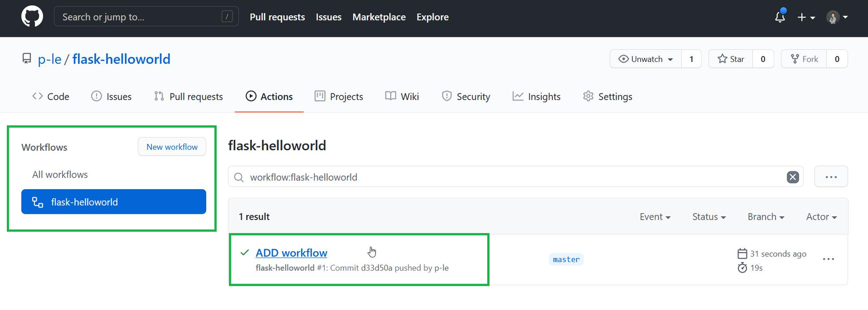Star the flask-helloworld repository

coord(731,59)
